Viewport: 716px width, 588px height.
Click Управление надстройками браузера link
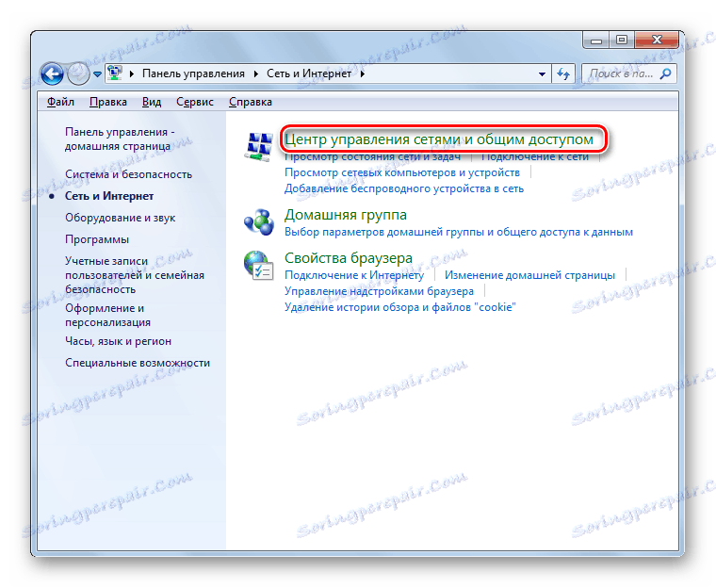379,291
